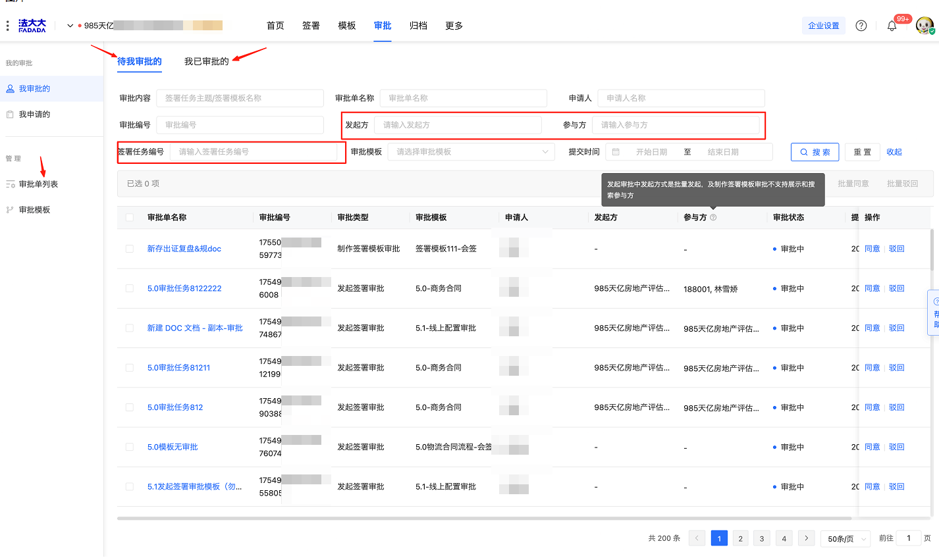Click the 审批单名称 input field

(464, 98)
